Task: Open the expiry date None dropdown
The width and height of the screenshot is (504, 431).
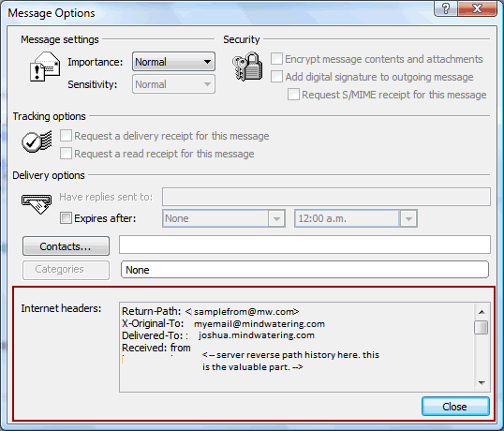Action: coord(224,218)
